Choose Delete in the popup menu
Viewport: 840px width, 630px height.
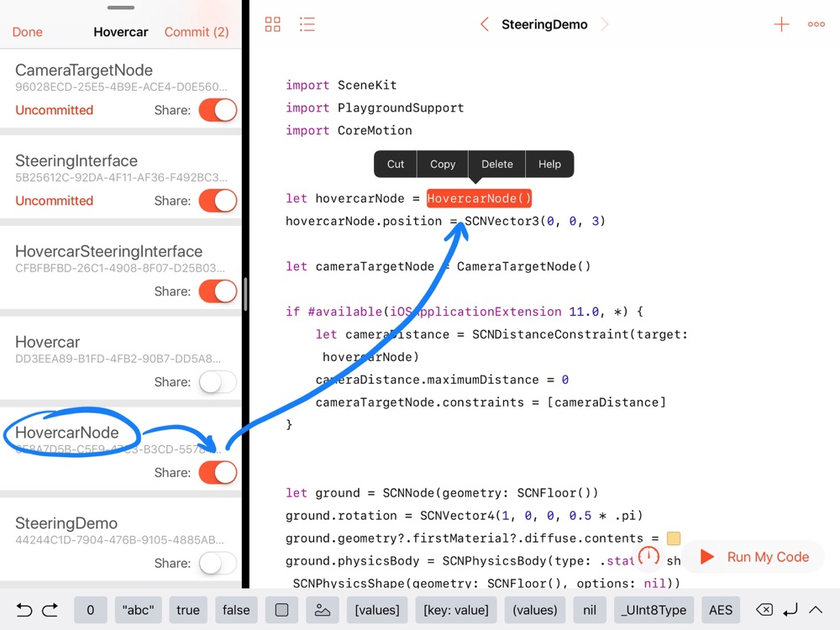pyautogui.click(x=496, y=164)
